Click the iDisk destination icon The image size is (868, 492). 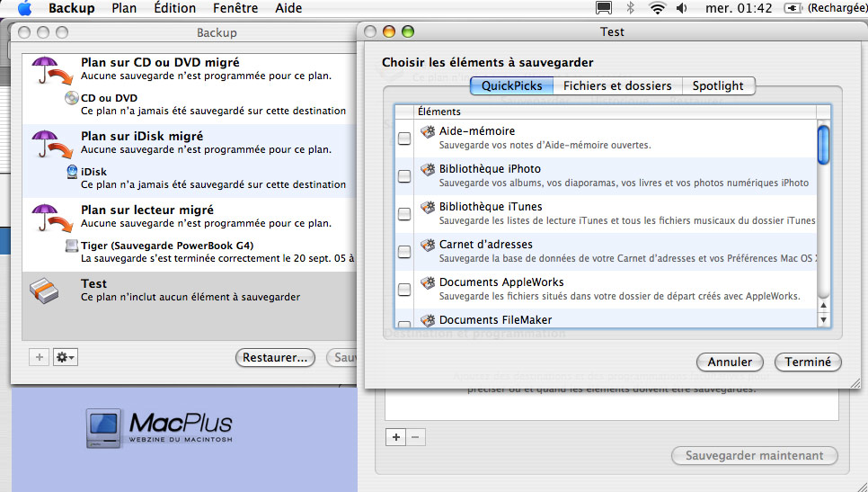pos(71,172)
